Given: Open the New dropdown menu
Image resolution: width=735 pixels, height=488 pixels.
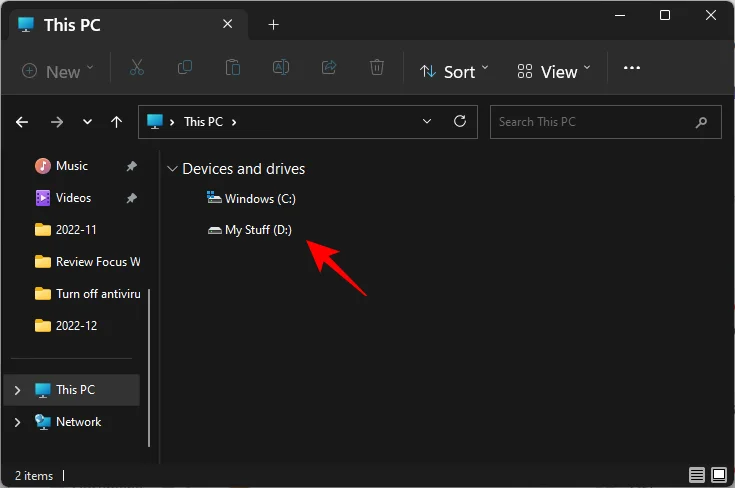Looking at the screenshot, I should coord(58,72).
